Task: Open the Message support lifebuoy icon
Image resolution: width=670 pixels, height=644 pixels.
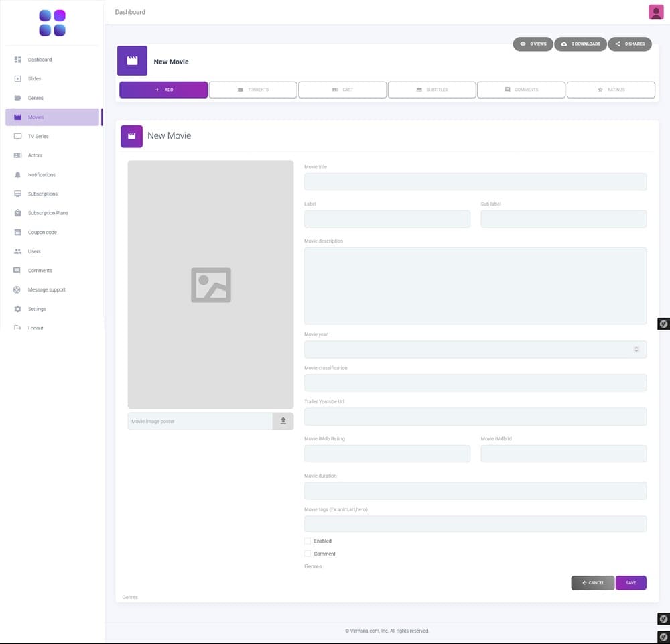Action: click(x=18, y=290)
